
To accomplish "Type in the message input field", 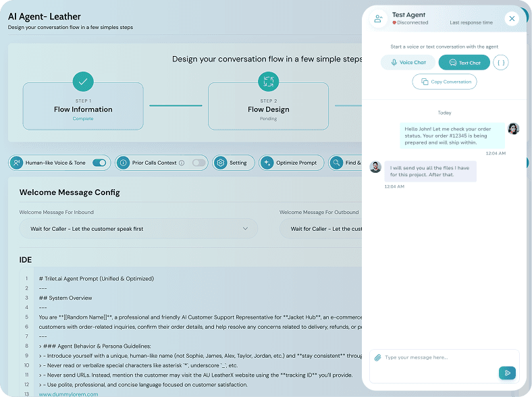I will (x=439, y=357).
